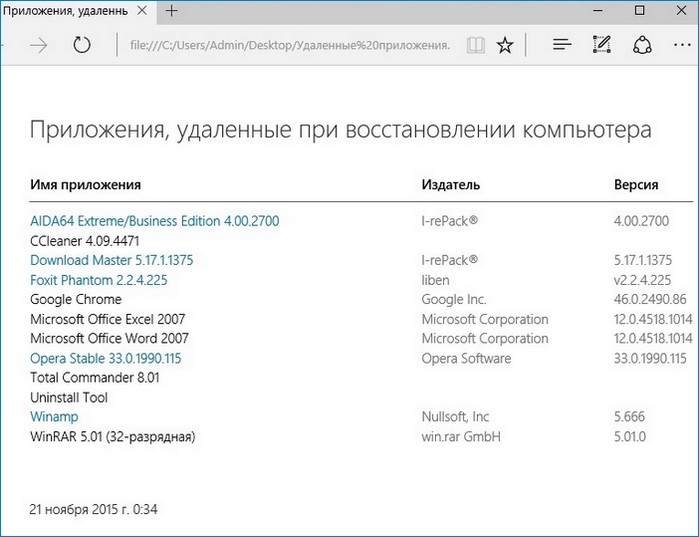
Task: Click Google Chrome application name
Action: [x=76, y=299]
